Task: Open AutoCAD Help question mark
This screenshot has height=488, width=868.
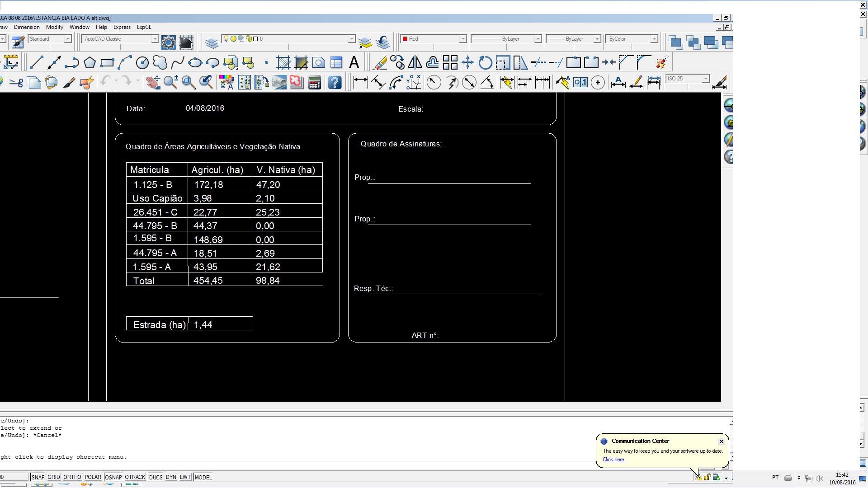Action: tap(335, 82)
